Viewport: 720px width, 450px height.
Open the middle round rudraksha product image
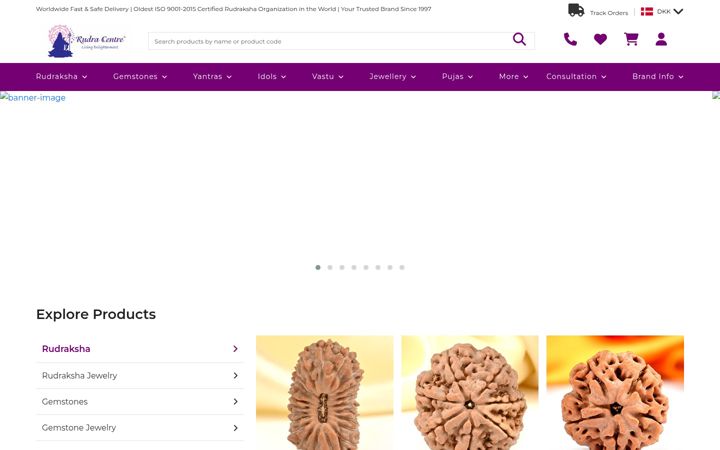click(470, 393)
